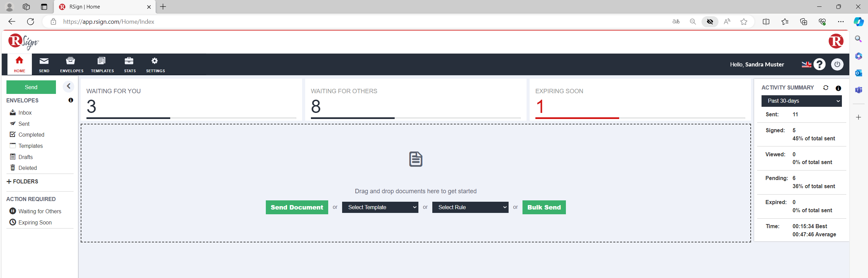Screen dimensions: 868x278
Task: Open the Stats navigation tab
Action: [130, 64]
